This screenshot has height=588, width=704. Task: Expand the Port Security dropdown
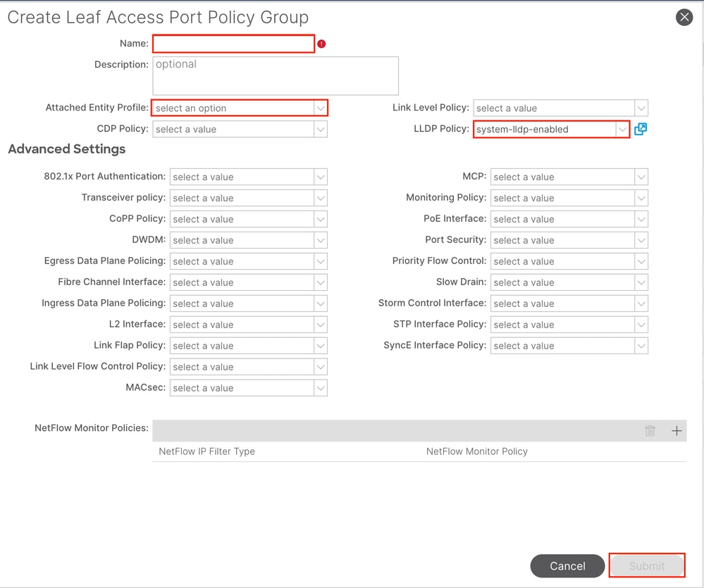pos(569,240)
